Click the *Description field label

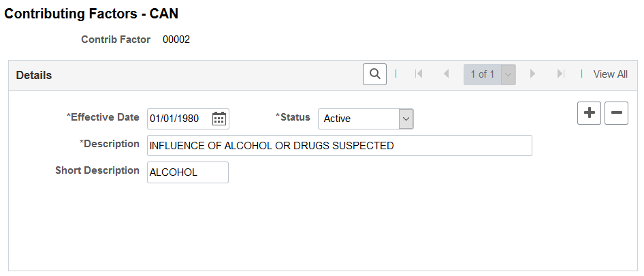coord(109,144)
